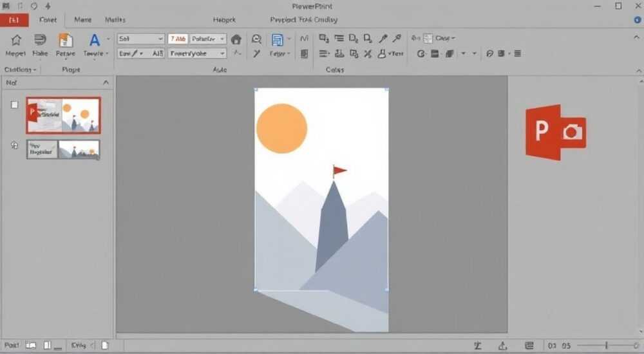Click the lightning bolt icon in title bar
The width and height of the screenshot is (644, 354).
48,6
